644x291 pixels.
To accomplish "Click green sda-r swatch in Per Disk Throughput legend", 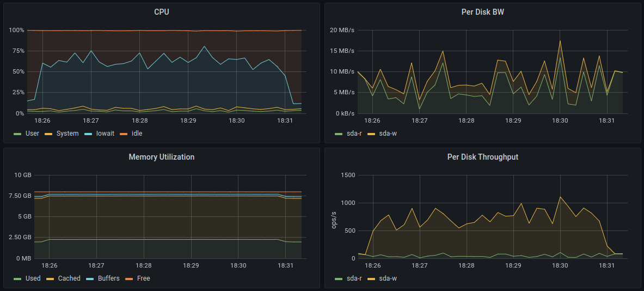I will [x=339, y=278].
